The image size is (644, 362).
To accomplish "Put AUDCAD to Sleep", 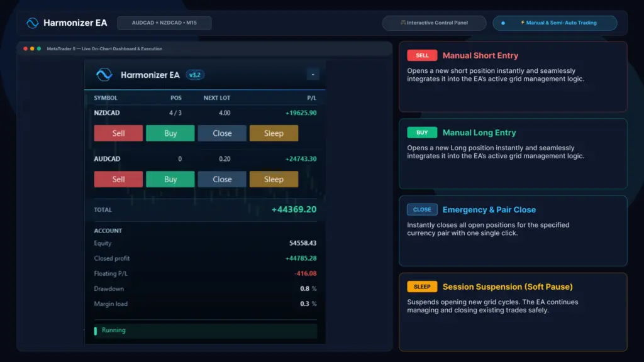I will pos(274,179).
